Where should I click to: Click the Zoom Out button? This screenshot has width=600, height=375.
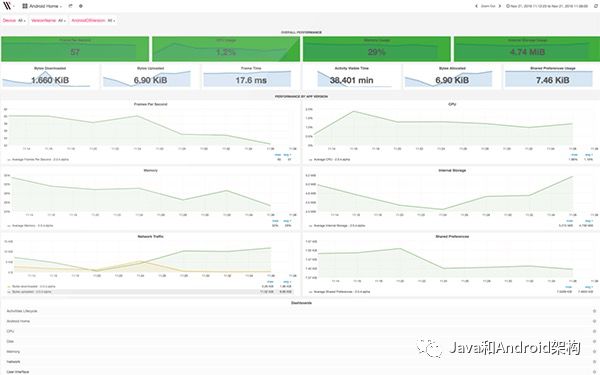[x=488, y=6]
